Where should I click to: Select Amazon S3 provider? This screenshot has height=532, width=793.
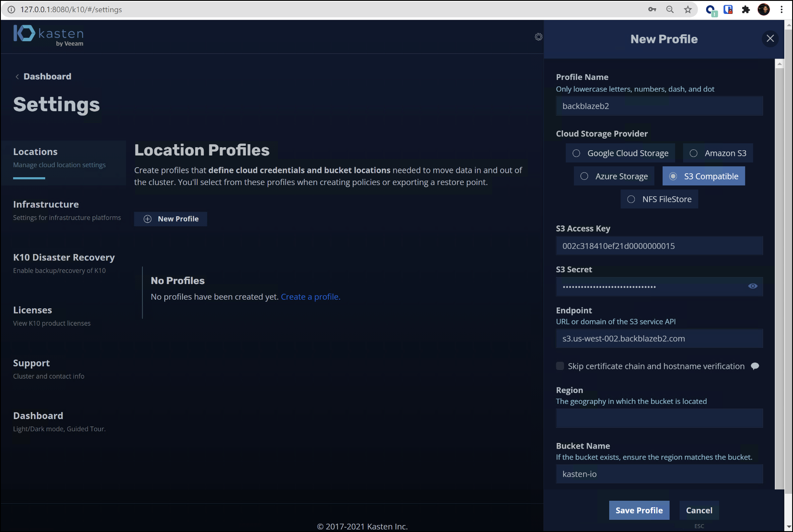pyautogui.click(x=718, y=153)
